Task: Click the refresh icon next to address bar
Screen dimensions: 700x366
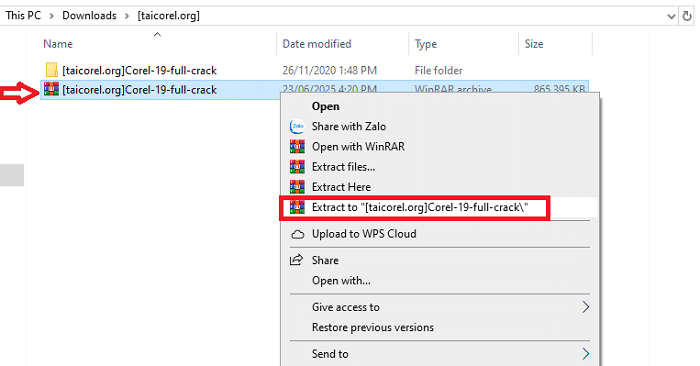Action: click(x=687, y=16)
